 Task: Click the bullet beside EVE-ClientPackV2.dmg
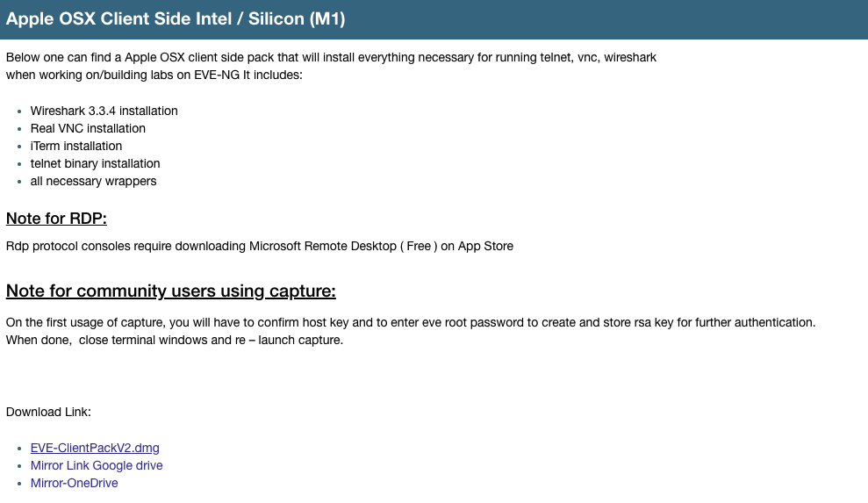point(19,449)
